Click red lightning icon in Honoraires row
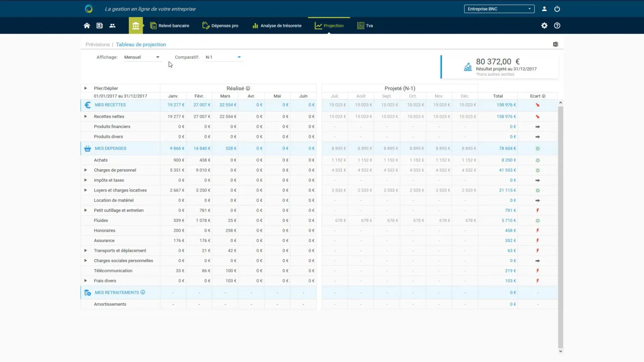This screenshot has width=644, height=362. [x=538, y=231]
